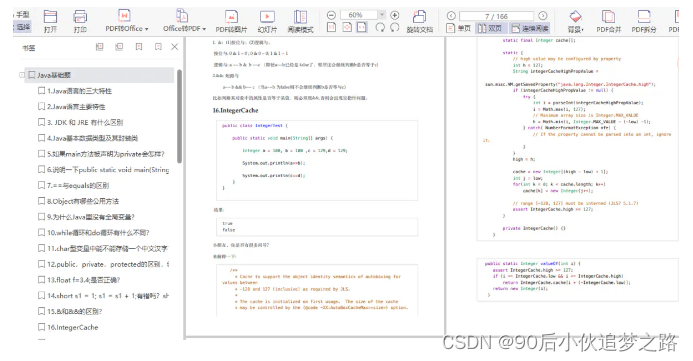This screenshot has width=693, height=361.
Task: Click the 60% zoom input field
Action: [x=359, y=15]
